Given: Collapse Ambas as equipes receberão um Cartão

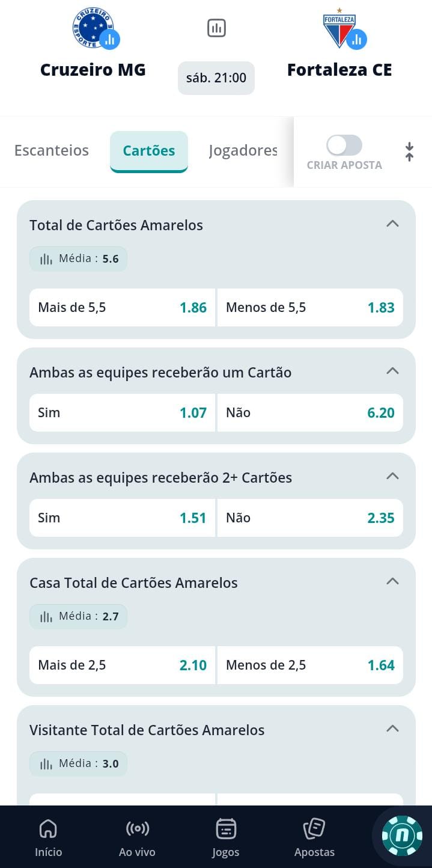Looking at the screenshot, I should coord(392,371).
